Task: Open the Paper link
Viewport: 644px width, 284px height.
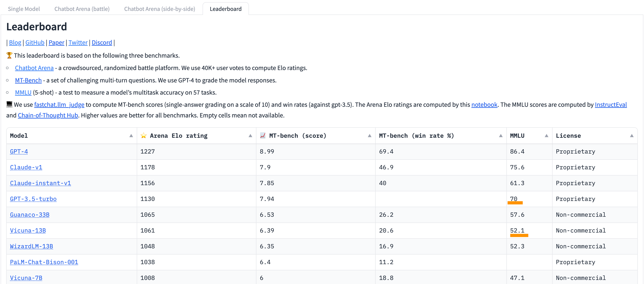Action: (56, 42)
